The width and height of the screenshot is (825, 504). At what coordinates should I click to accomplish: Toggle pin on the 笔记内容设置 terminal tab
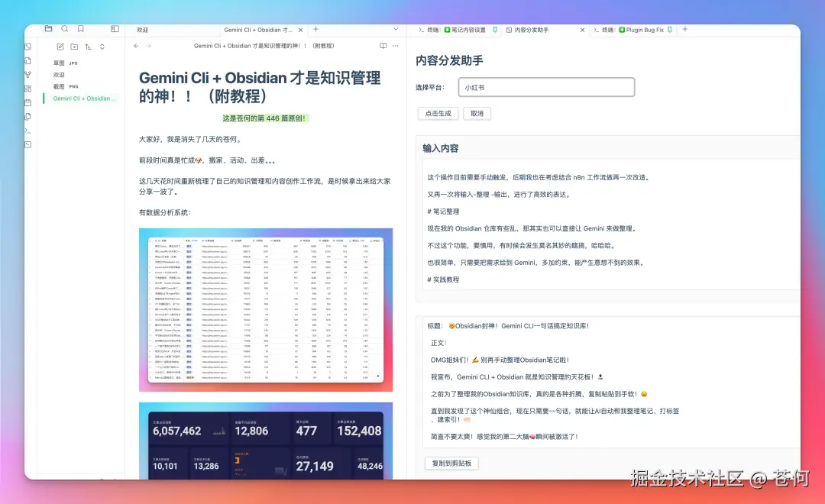coord(494,30)
